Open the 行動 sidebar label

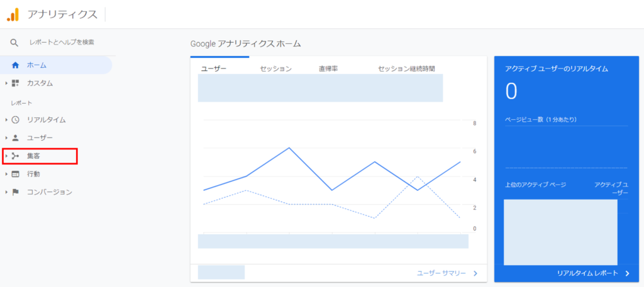(x=34, y=174)
